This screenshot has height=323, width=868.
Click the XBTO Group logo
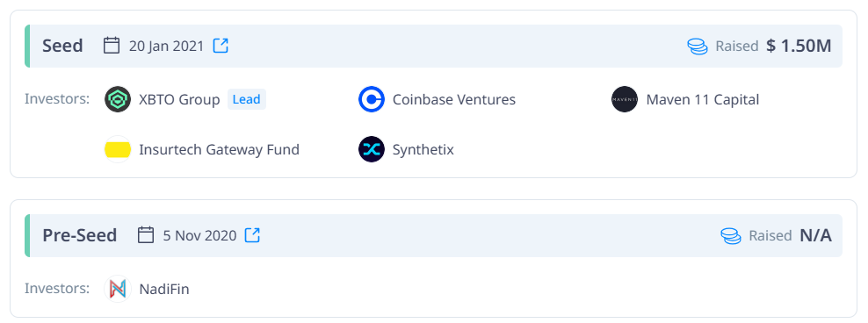(x=118, y=99)
